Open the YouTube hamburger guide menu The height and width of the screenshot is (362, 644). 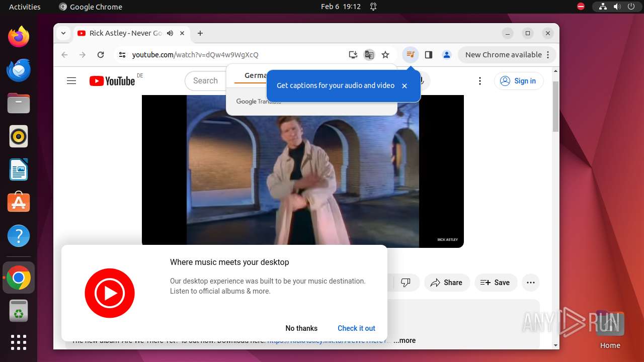(x=71, y=81)
